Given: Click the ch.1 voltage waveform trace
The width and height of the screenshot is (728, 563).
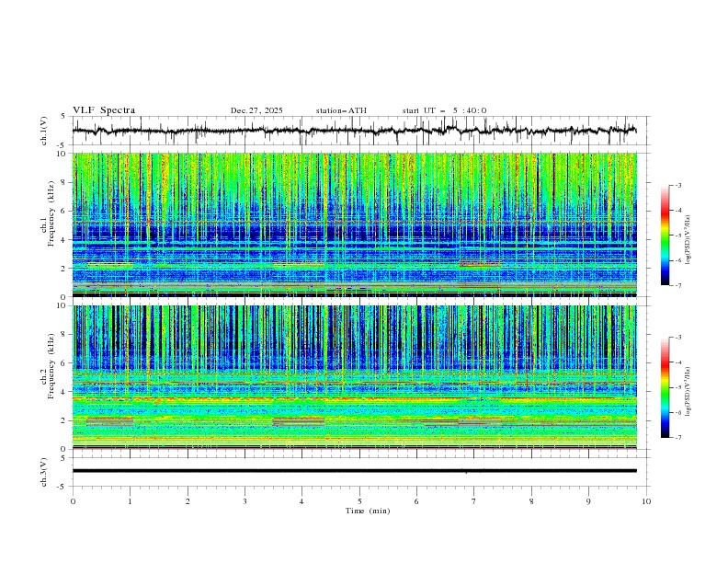Looking at the screenshot, I should pos(354,131).
